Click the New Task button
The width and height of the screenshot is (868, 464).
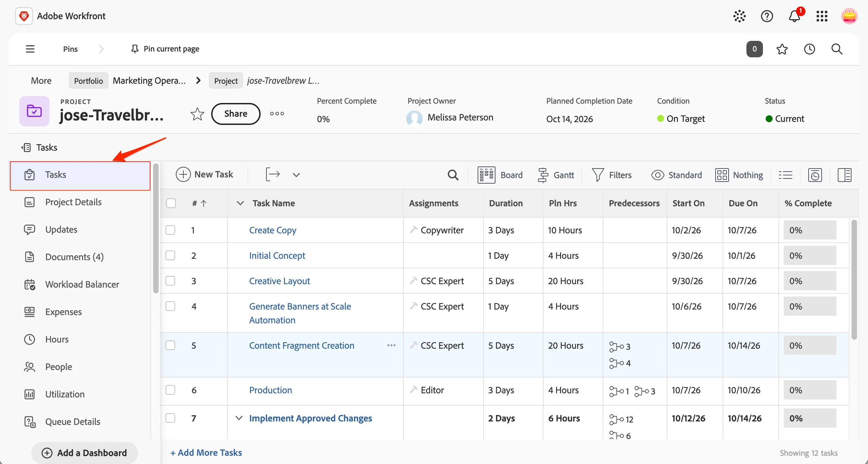[205, 174]
